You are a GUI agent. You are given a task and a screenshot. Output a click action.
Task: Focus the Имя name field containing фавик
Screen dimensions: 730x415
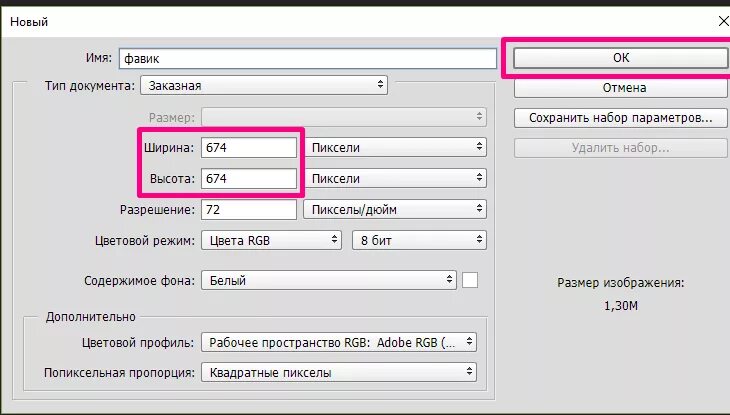tap(308, 59)
